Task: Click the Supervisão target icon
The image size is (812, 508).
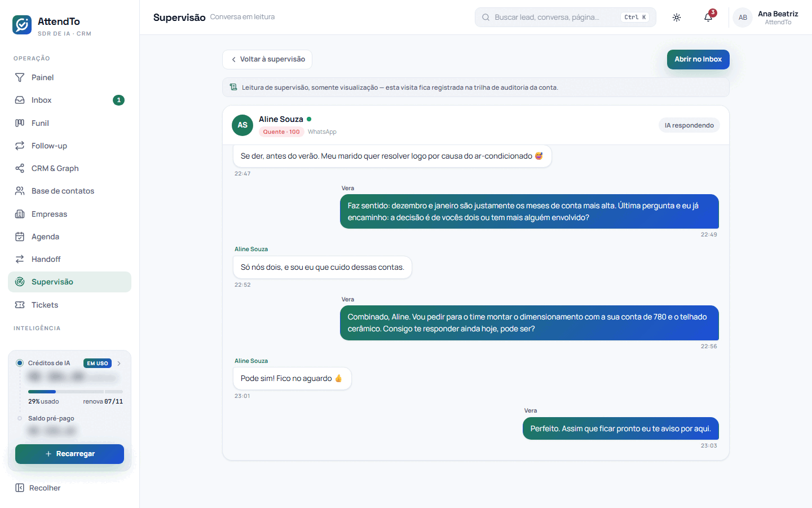Action: pos(20,282)
